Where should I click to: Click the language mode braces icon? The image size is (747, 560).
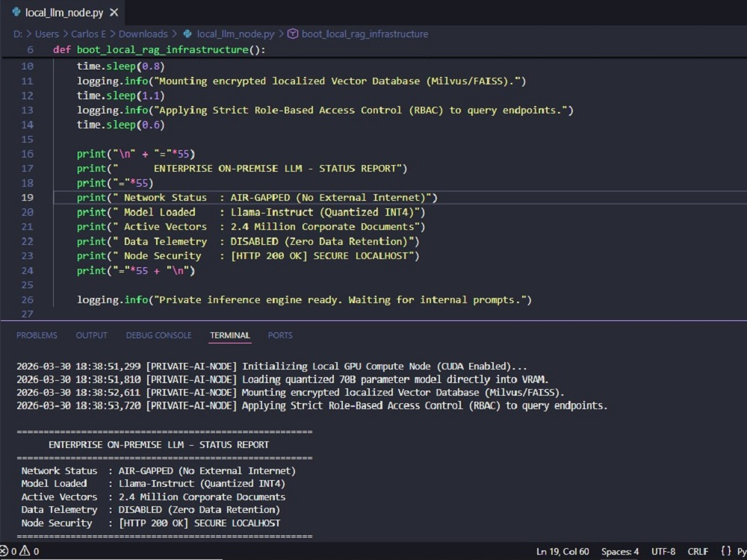[726, 552]
